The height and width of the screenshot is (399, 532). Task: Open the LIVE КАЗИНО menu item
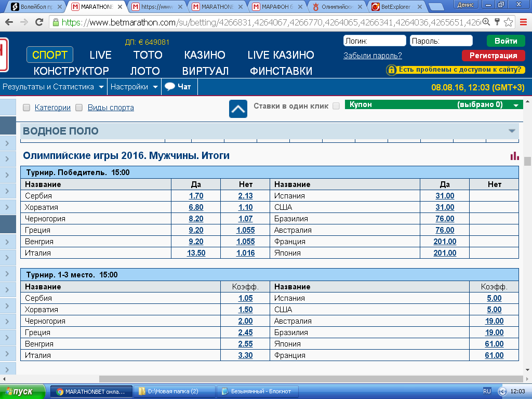click(281, 55)
